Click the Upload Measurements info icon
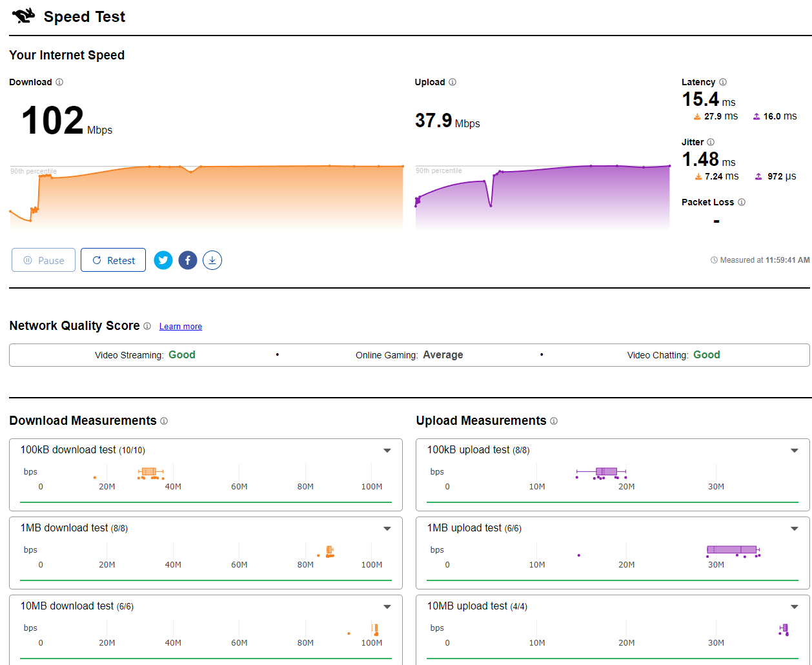The image size is (812, 665). coord(554,421)
